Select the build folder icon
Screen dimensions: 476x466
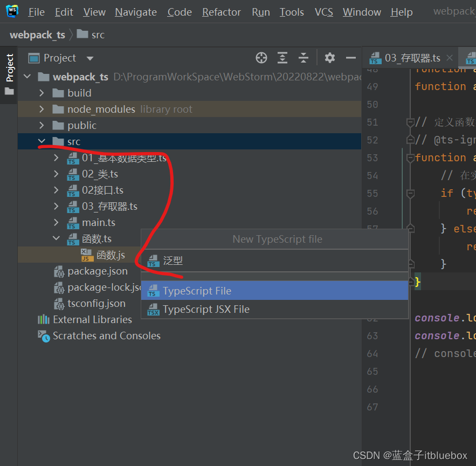[x=58, y=93]
